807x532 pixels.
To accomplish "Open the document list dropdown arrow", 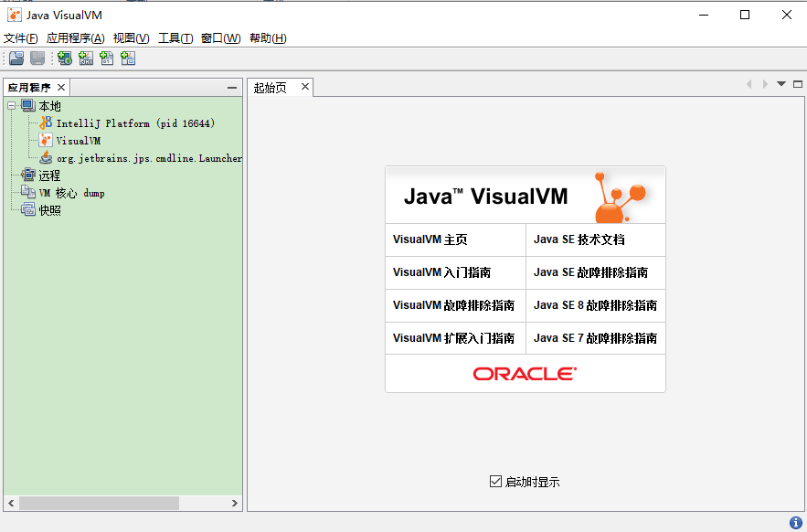I will tap(781, 84).
